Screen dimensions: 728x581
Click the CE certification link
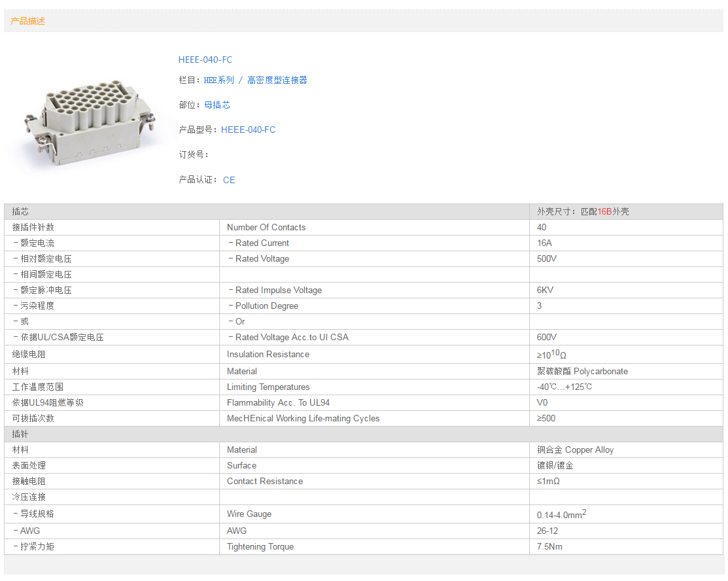228,180
